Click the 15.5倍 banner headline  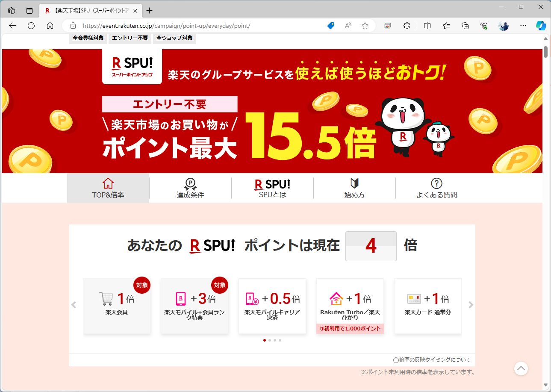(x=311, y=137)
